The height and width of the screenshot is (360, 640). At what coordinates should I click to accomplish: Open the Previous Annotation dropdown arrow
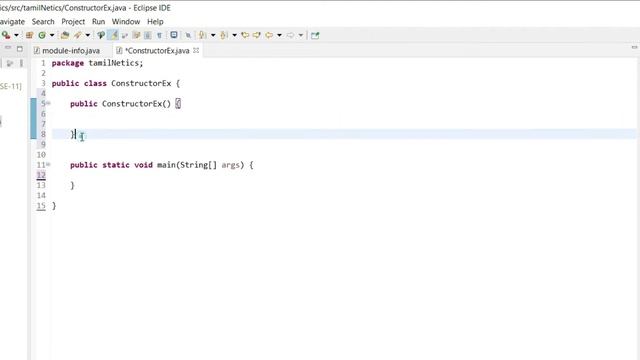234,35
